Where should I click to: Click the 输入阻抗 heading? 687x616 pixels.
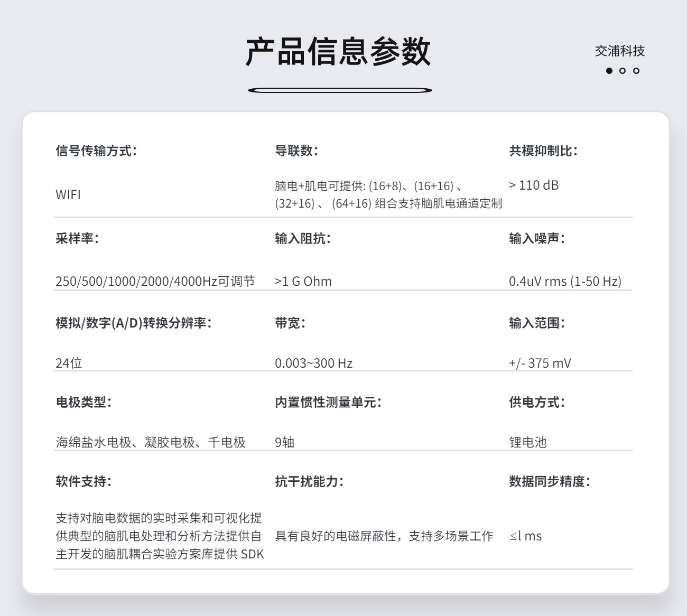[303, 238]
